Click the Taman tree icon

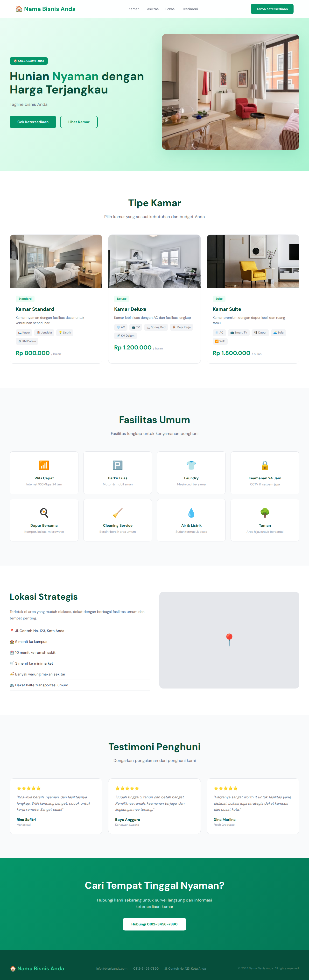pyautogui.click(x=265, y=512)
